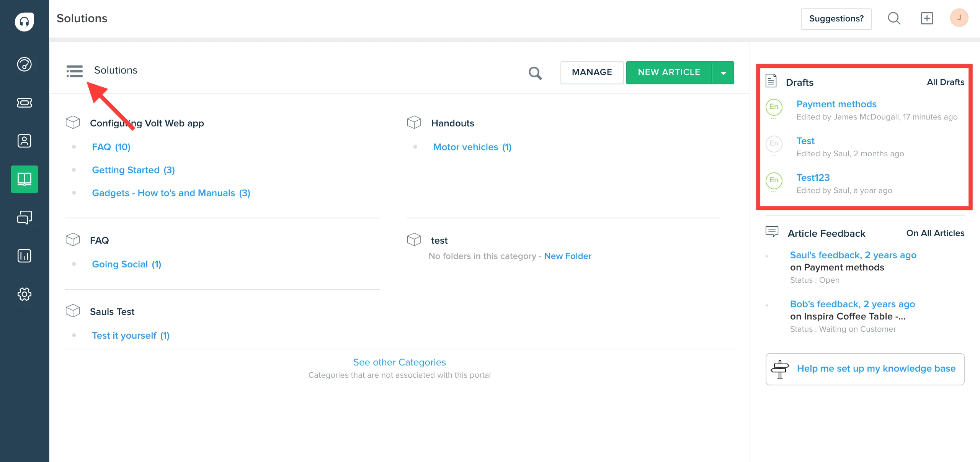Open the Solutions book icon in sidebar
Image resolution: width=980 pixels, height=462 pixels.
[24, 179]
